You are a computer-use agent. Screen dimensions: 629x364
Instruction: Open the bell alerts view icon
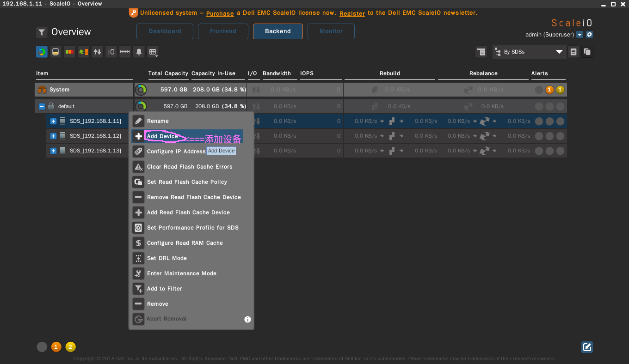(139, 52)
